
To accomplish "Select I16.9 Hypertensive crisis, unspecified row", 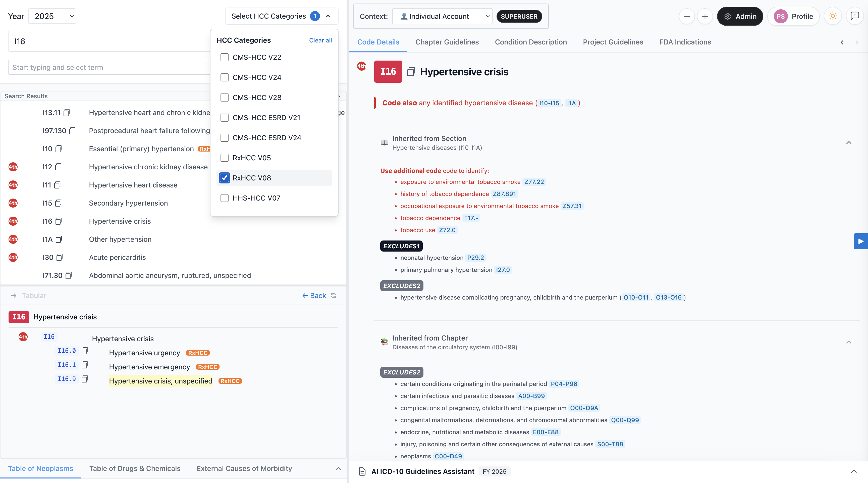I will tap(161, 381).
